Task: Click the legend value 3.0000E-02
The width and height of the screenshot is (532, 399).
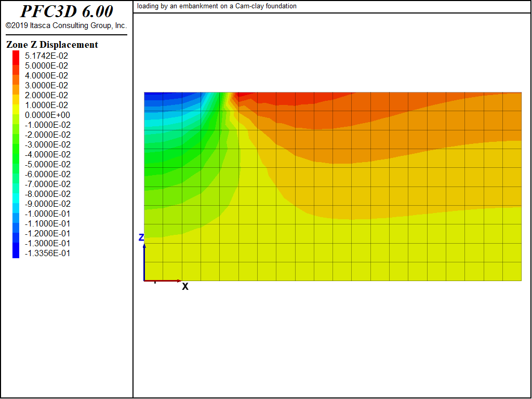Action: (46, 85)
